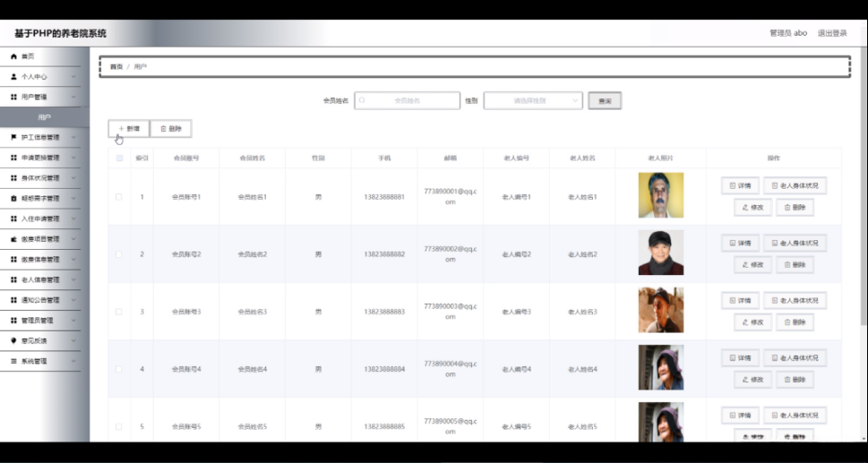Open 详情 for row 会员账号1
The image size is (868, 463).
coord(740,186)
